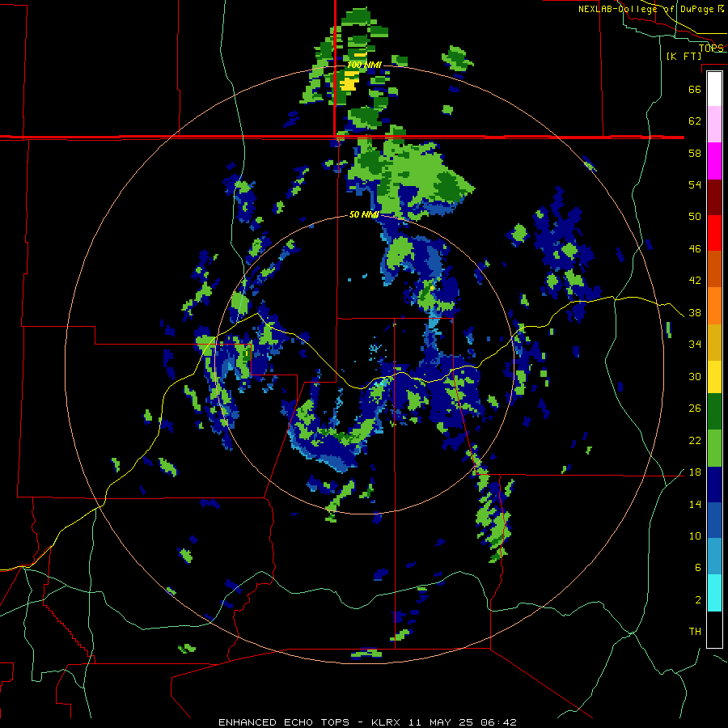728x728 pixels.
Task: Click the medium blue legend swatch
Action: [714, 520]
